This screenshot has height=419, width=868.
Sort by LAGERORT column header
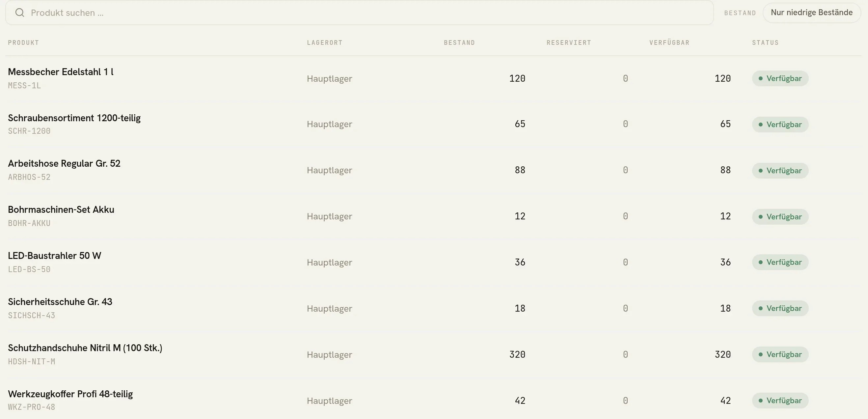(324, 42)
